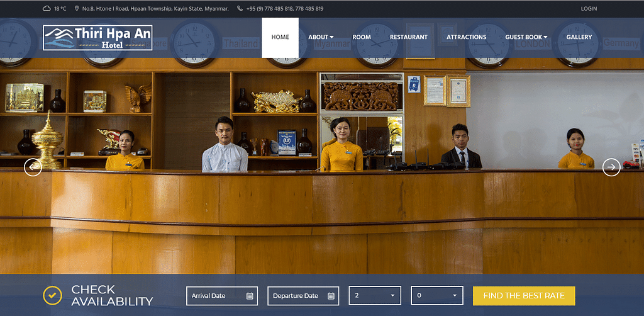Open the Attractions menu item
The width and height of the screenshot is (644, 316).
(x=466, y=37)
